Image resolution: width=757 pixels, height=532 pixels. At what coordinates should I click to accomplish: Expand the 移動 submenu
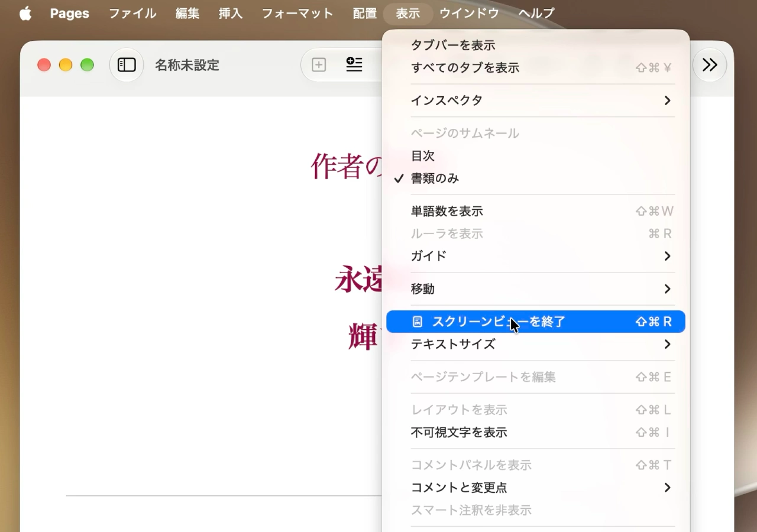536,289
